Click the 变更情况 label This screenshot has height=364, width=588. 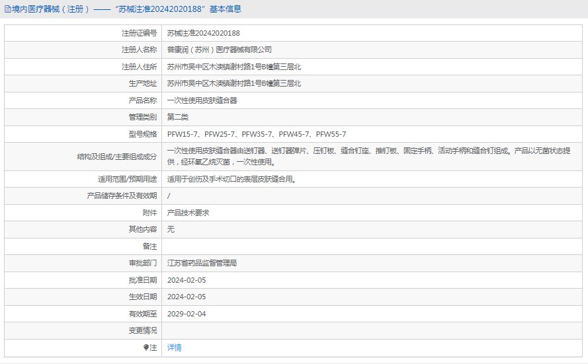point(143,330)
